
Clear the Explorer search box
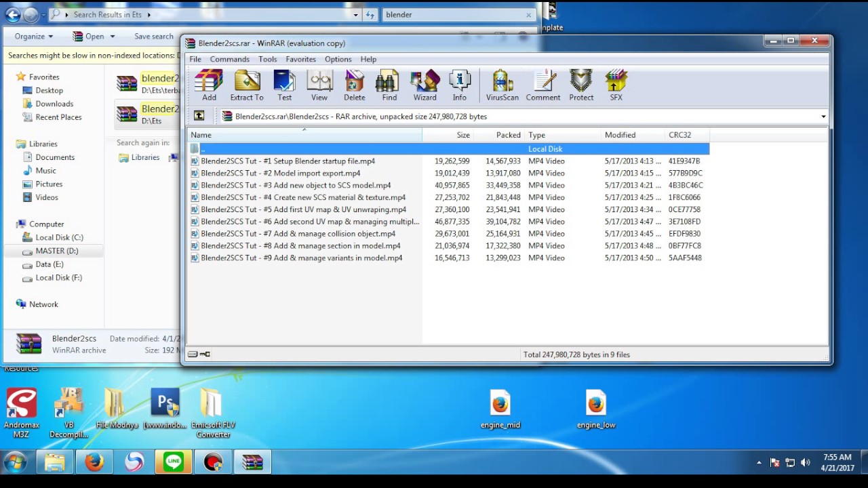pos(529,14)
